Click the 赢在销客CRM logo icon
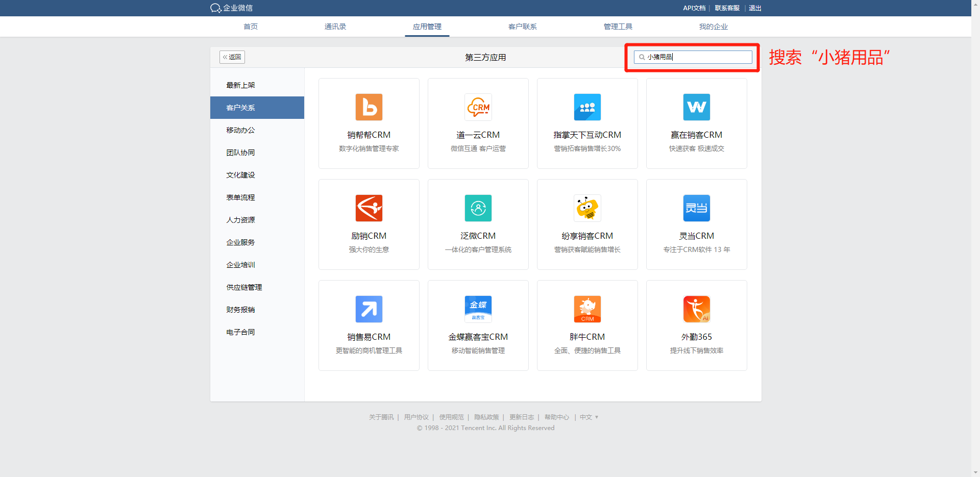980x477 pixels. 697,107
